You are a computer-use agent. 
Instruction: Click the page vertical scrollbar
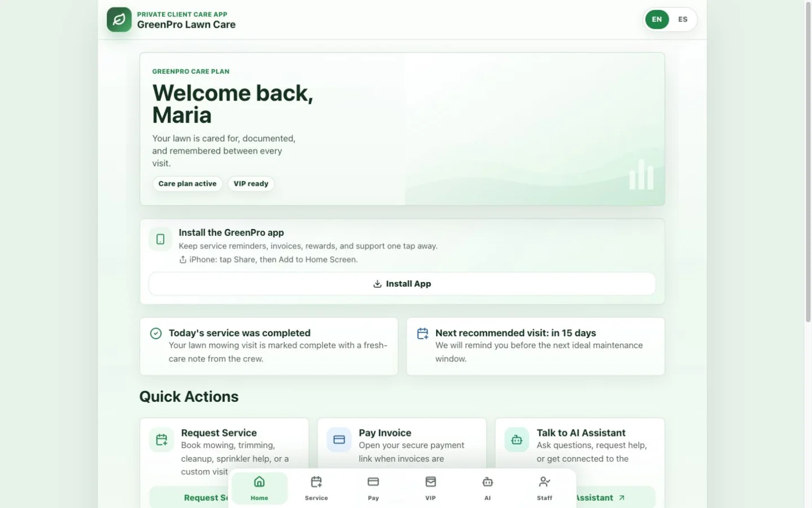point(807,161)
